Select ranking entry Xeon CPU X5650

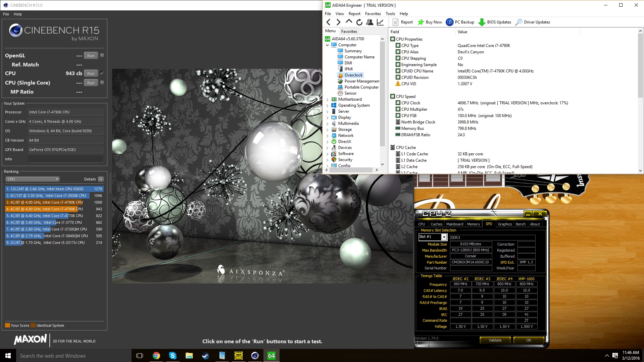tap(54, 189)
